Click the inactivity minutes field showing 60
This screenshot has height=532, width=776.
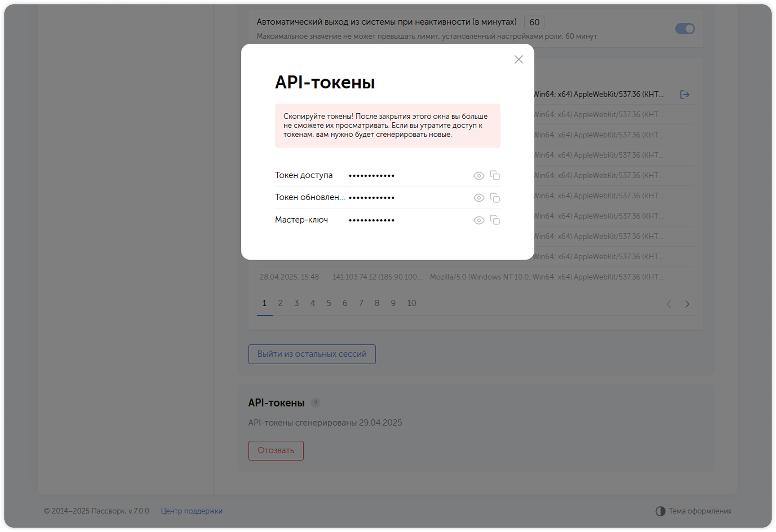pos(534,22)
